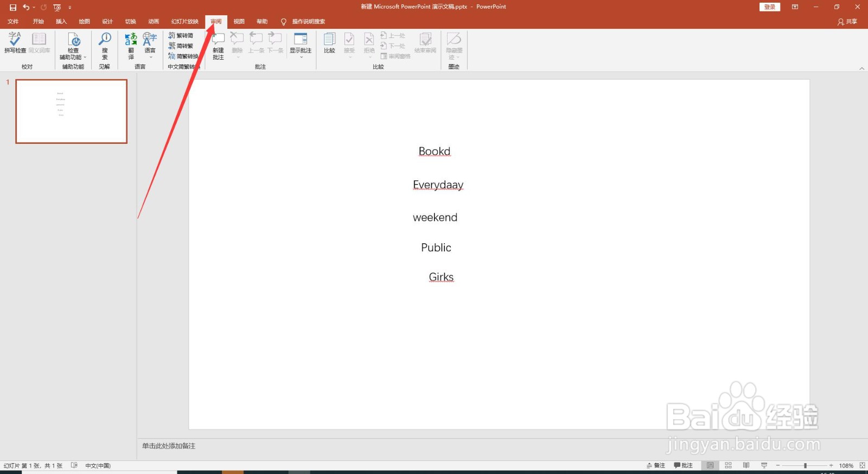Convert 繁转简 traditional to simplified
Viewport: 868px width, 474px height.
click(181, 35)
